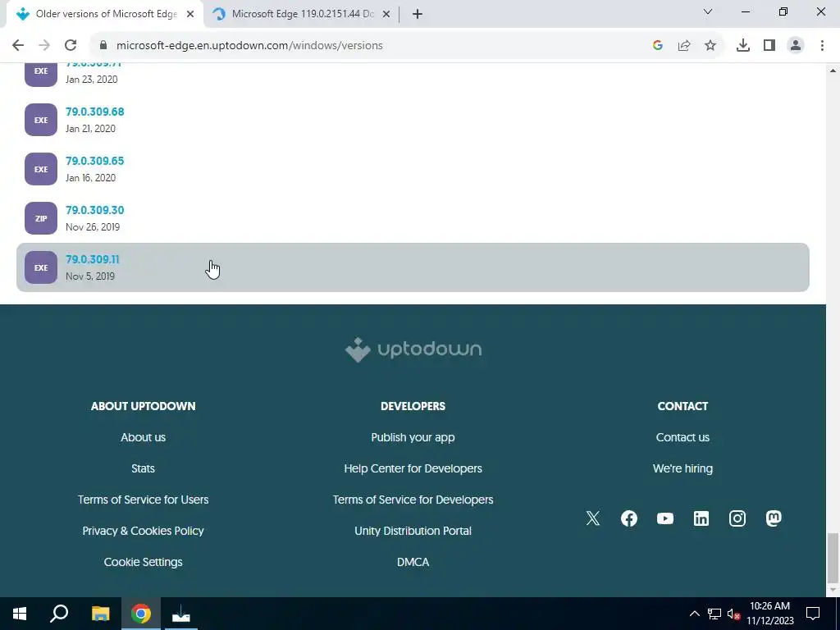
Task: Open version 79.0.309.30 link
Action: click(95, 210)
